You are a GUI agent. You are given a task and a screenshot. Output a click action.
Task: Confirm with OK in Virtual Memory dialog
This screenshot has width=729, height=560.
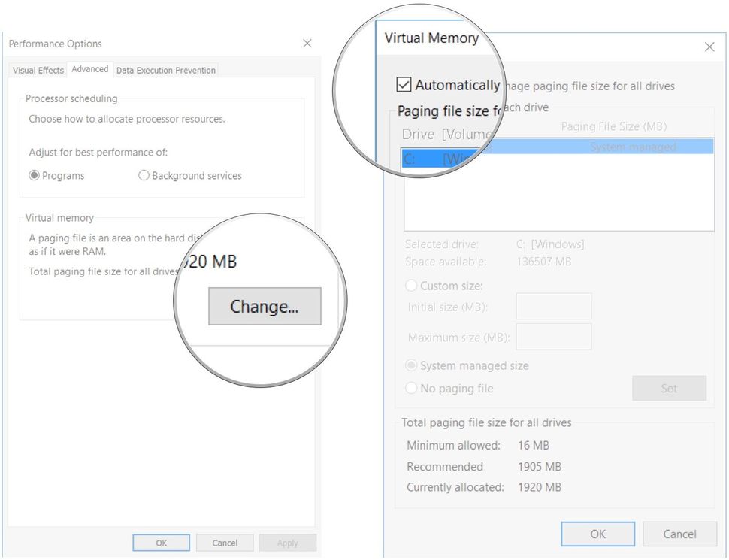pyautogui.click(x=597, y=534)
